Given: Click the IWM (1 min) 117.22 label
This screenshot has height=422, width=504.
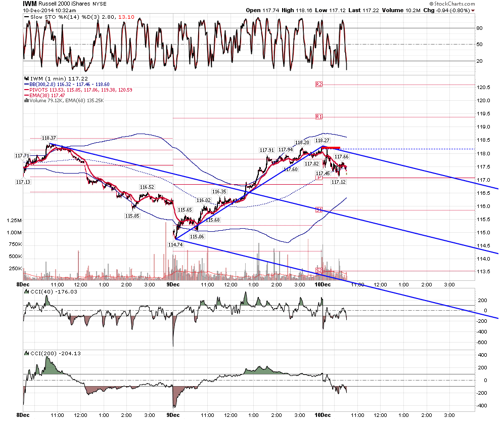Looking at the screenshot, I should click(x=59, y=78).
